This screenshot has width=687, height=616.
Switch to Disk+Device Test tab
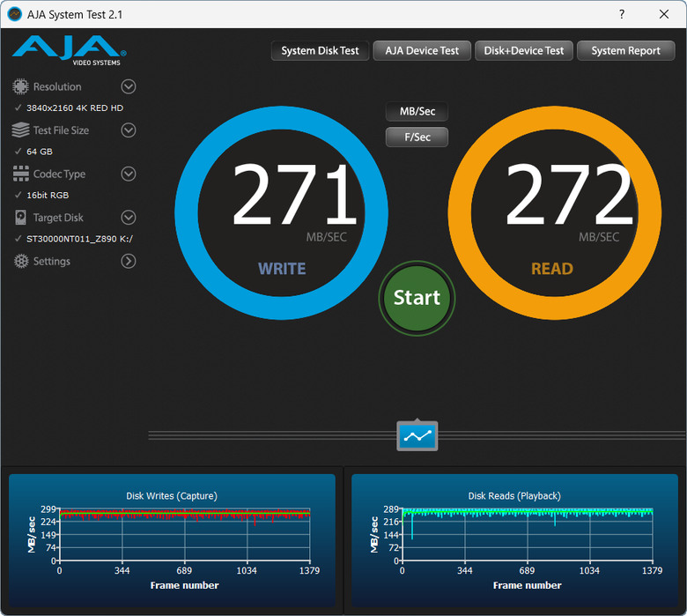click(x=523, y=51)
